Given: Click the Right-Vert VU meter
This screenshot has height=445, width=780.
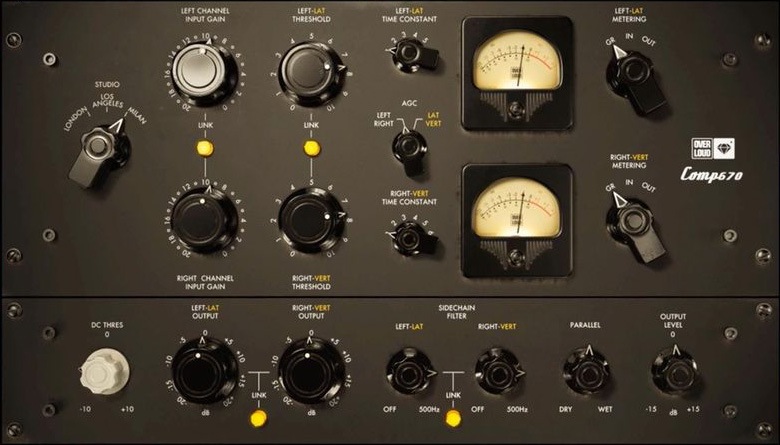Looking at the screenshot, I should pyautogui.click(x=517, y=221).
